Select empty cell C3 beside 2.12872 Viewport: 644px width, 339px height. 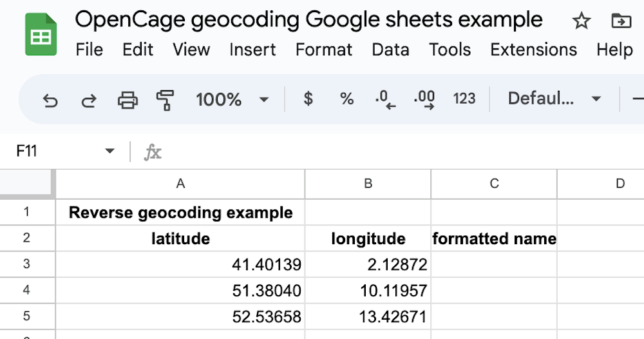(494, 264)
